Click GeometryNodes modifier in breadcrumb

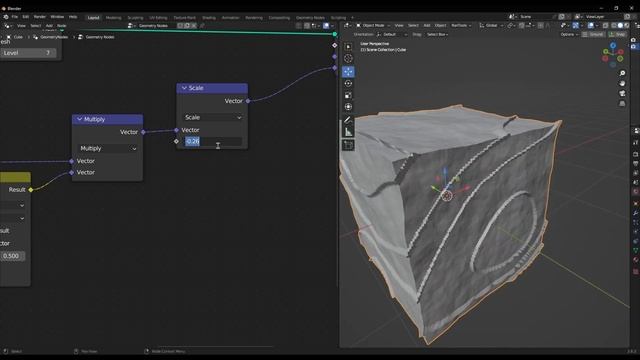[x=54, y=37]
